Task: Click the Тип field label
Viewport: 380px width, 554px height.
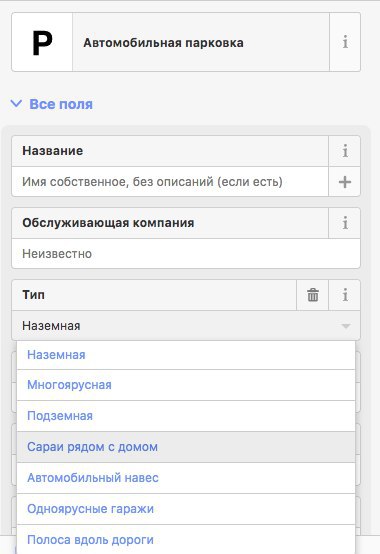Action: pyautogui.click(x=34, y=295)
